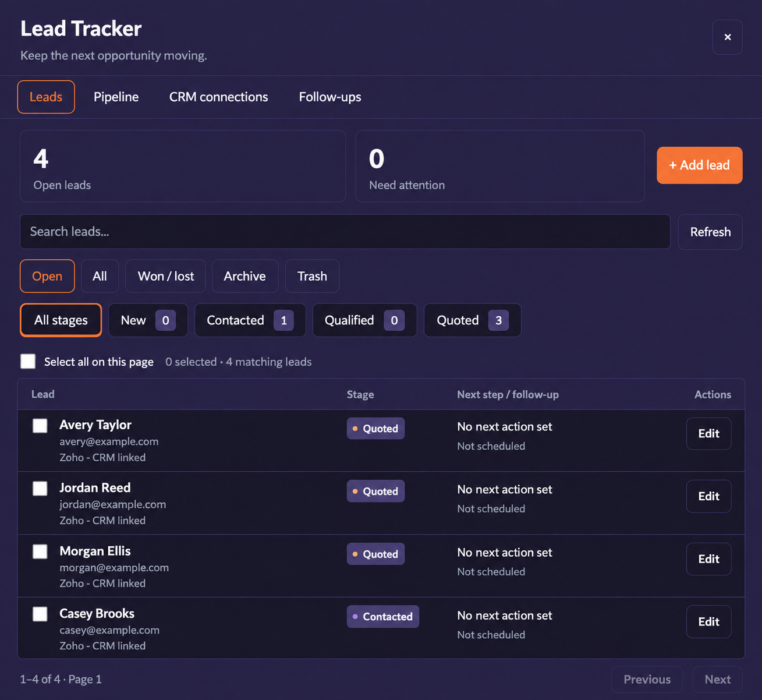Click the Open leads summary card
Viewport: 762px width, 700px height.
coord(183,166)
